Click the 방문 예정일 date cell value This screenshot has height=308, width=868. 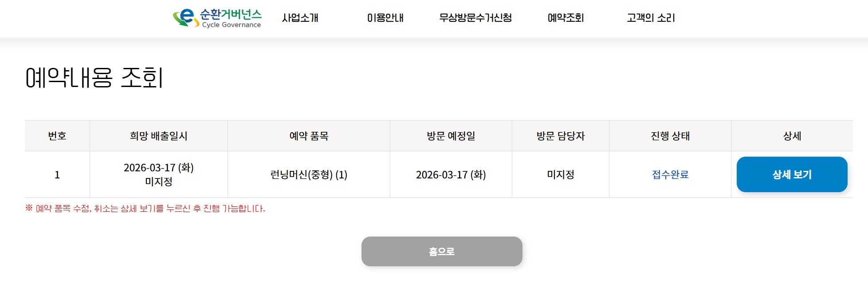click(x=451, y=175)
